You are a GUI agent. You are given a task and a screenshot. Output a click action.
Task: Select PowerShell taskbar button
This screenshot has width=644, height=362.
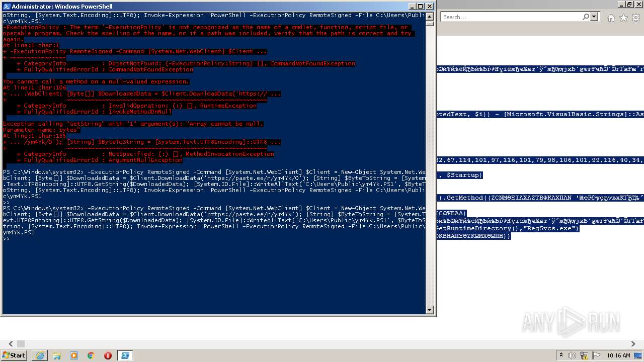[x=125, y=355]
